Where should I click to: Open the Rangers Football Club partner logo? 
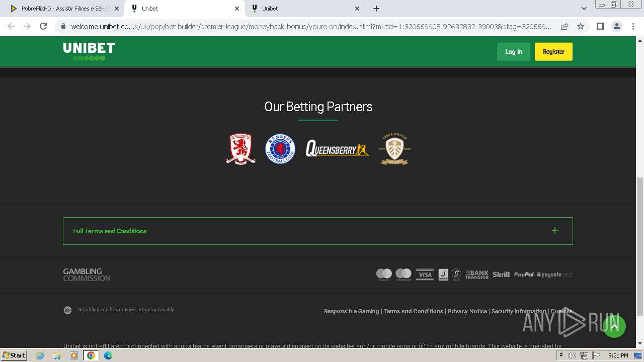[280, 149]
